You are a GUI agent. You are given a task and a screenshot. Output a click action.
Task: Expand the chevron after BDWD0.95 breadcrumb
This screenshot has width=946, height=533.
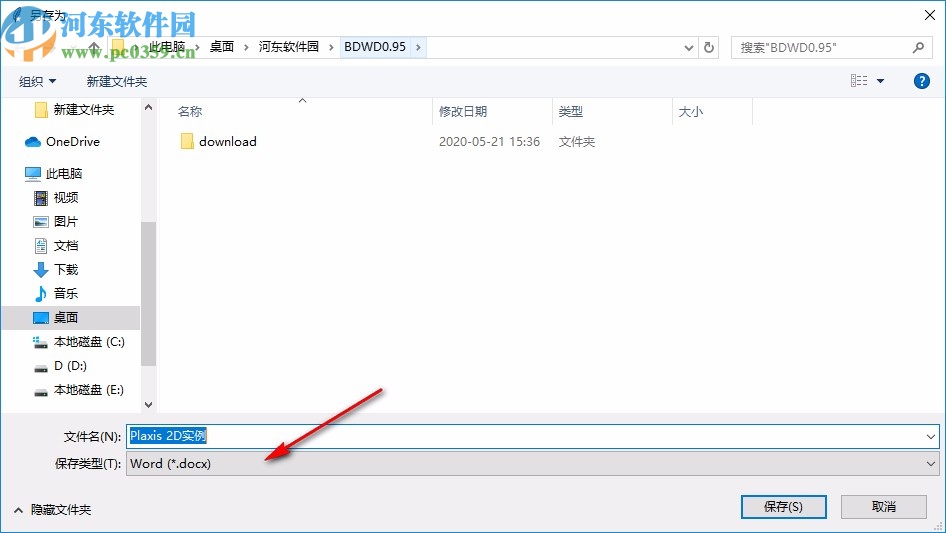click(418, 47)
